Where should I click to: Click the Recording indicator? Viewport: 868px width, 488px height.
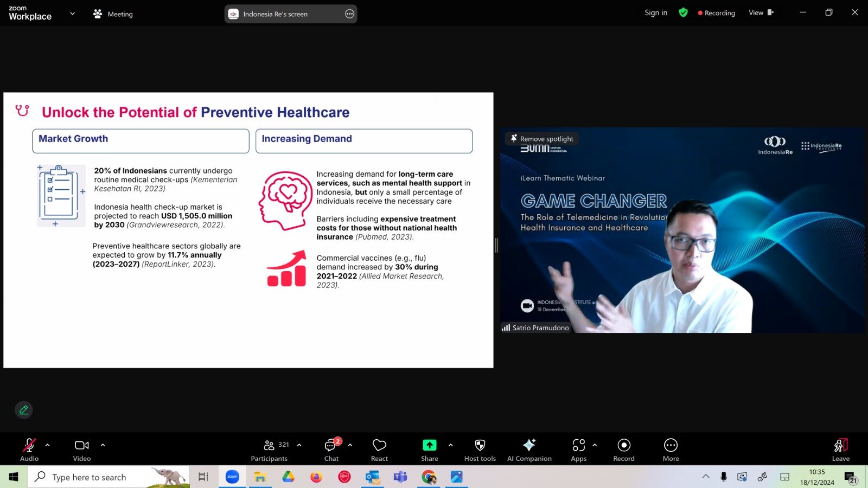(717, 12)
